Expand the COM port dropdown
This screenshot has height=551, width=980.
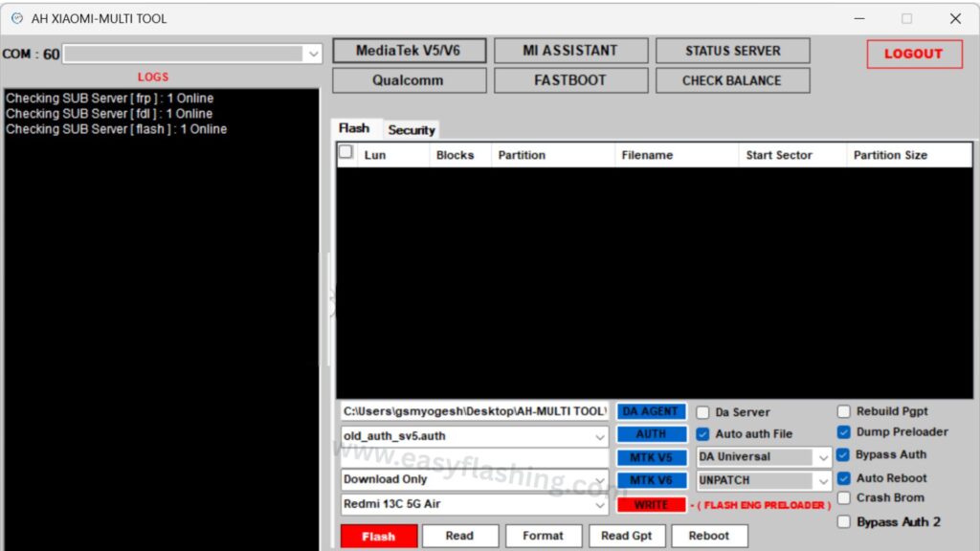pyautogui.click(x=313, y=55)
